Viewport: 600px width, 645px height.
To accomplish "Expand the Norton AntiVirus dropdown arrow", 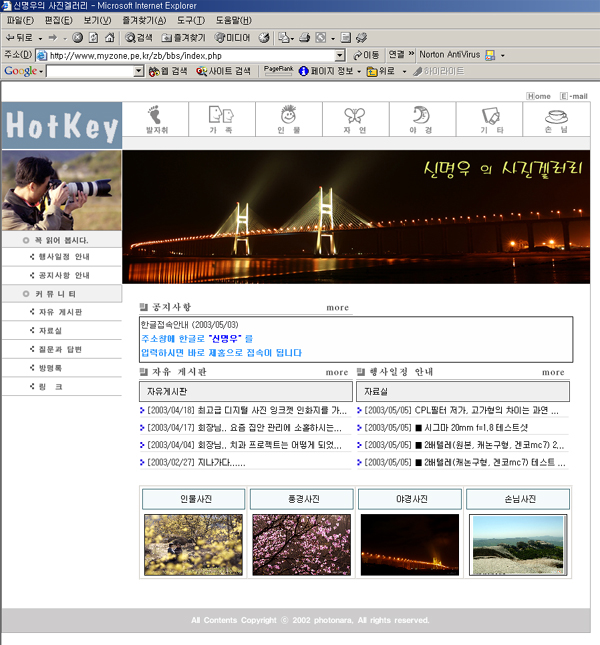I will [502, 55].
